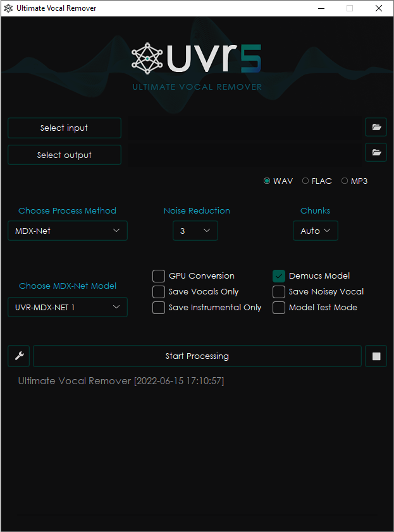This screenshot has width=394, height=532.
Task: Tick the Save Instrumental Only checkbox
Action: click(x=159, y=308)
